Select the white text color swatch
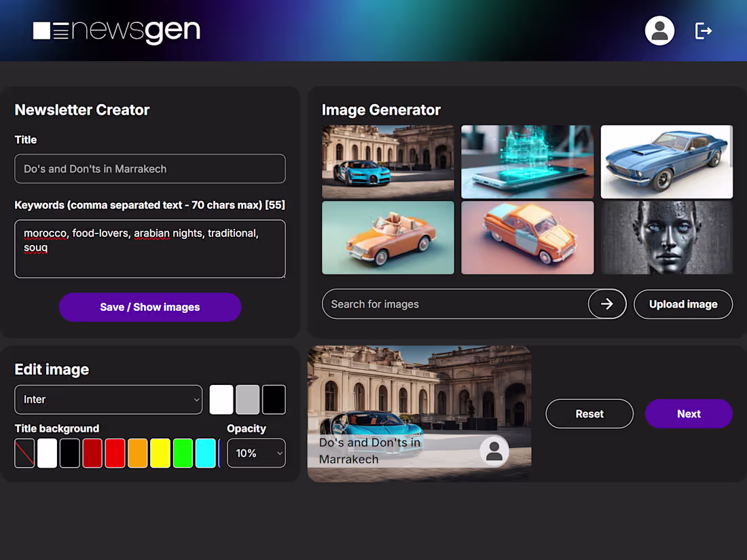The image size is (747, 560). point(221,400)
